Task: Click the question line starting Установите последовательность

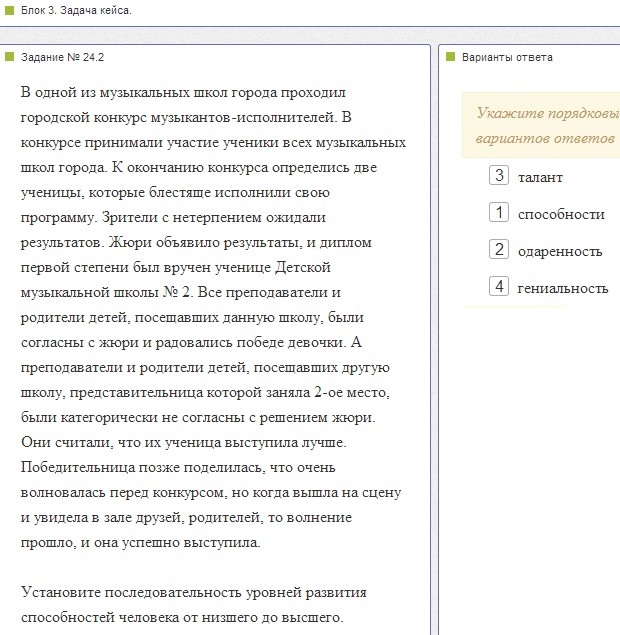Action: [x=194, y=592]
